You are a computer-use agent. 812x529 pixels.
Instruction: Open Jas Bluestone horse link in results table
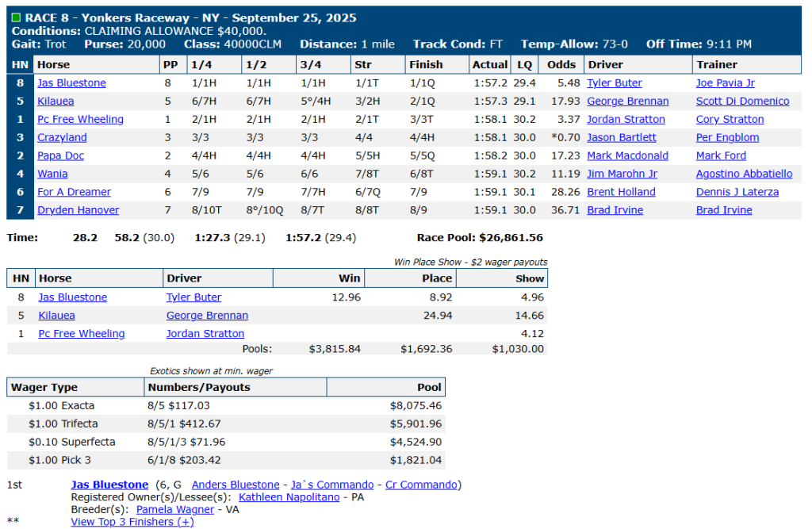point(71,83)
